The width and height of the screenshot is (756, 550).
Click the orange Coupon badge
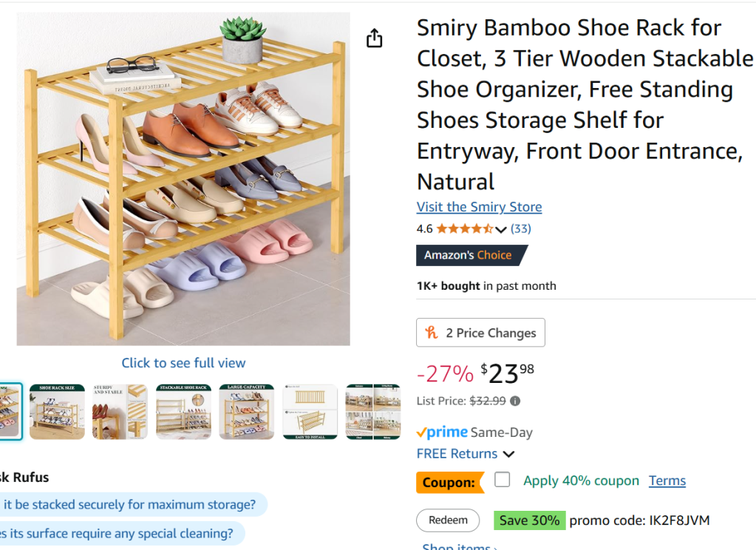[x=449, y=483]
